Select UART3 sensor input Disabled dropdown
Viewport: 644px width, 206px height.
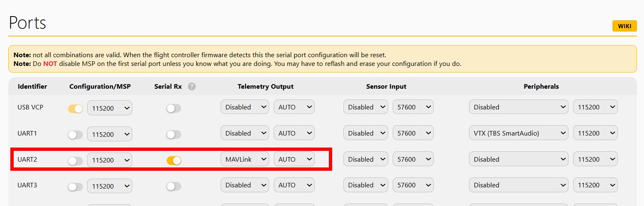[x=365, y=185]
